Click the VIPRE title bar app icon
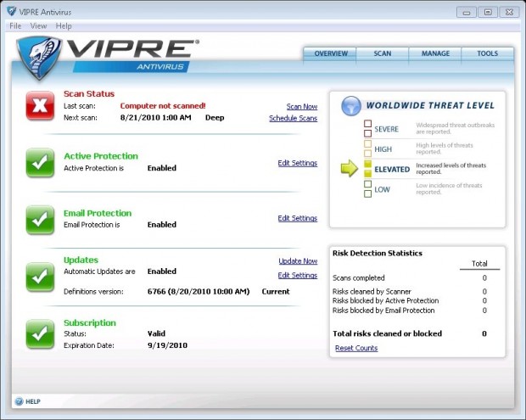 pyautogui.click(x=12, y=11)
